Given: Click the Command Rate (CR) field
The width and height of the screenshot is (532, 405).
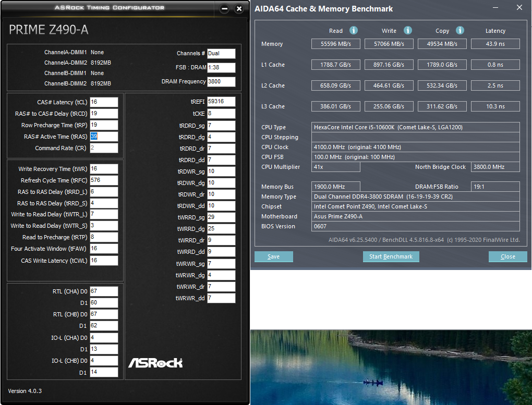Looking at the screenshot, I should 104,148.
